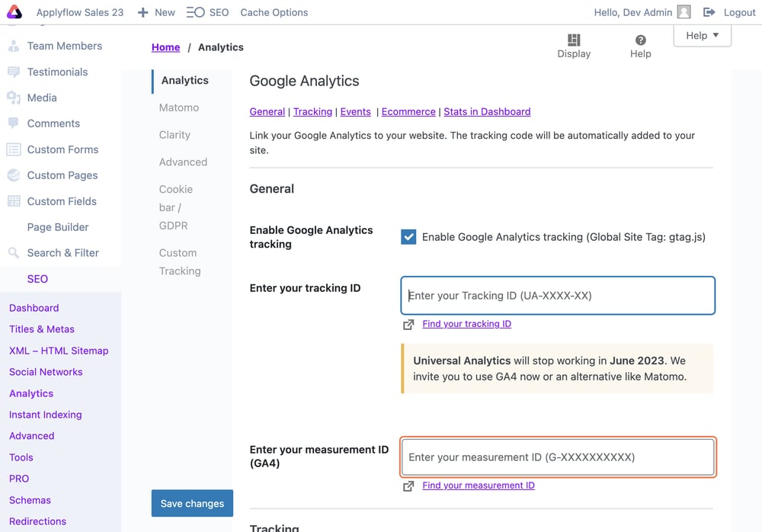
Task: Jump to Tracking section link
Action: point(313,111)
